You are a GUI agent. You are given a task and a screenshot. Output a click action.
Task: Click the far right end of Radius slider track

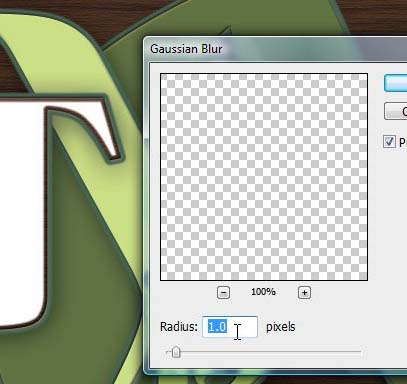pyautogui.click(x=361, y=352)
